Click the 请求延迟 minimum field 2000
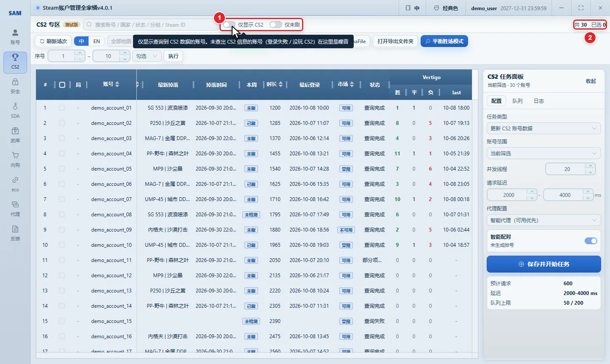 tap(508, 195)
